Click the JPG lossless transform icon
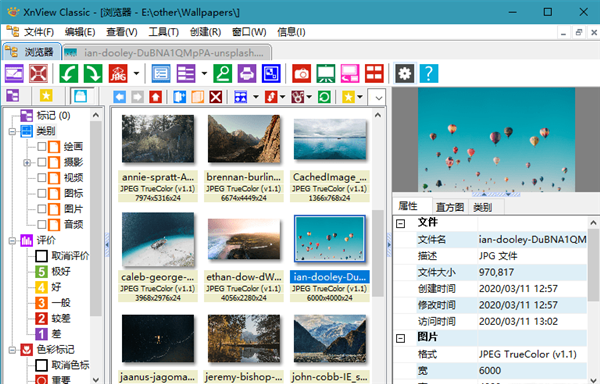Screen dimensions: 600x384 [118, 73]
